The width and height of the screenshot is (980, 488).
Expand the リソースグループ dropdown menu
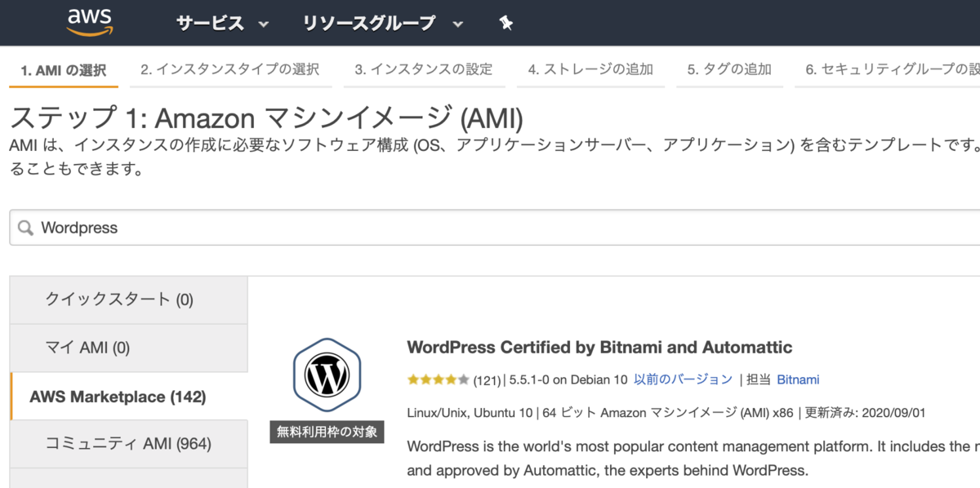[x=383, y=24]
